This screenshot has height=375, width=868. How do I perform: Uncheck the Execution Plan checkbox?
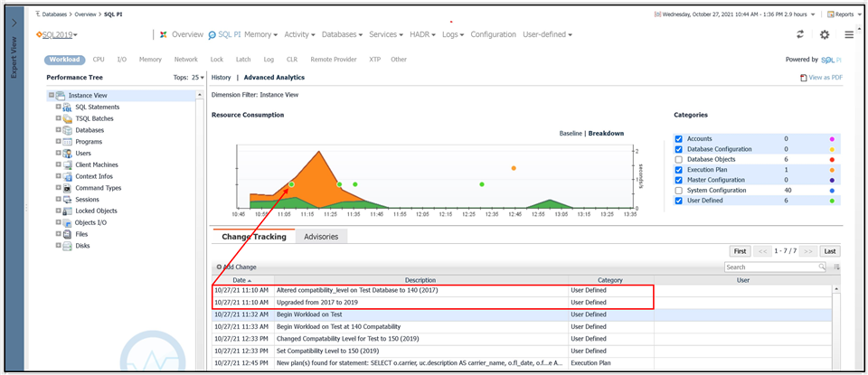679,170
